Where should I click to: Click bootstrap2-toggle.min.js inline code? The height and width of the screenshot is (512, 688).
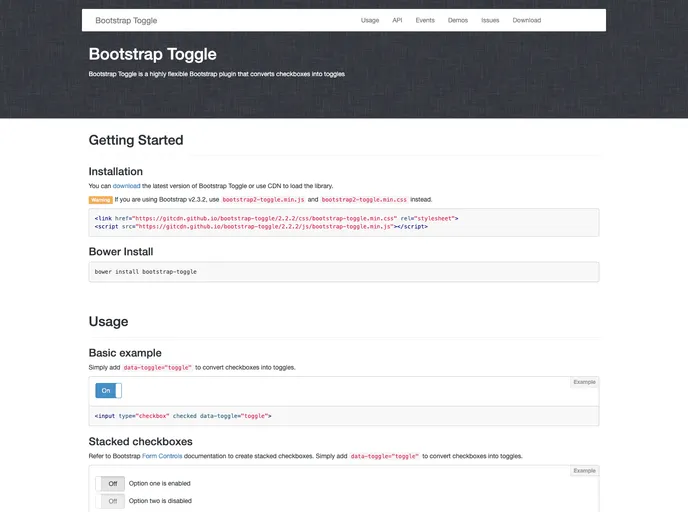point(263,200)
